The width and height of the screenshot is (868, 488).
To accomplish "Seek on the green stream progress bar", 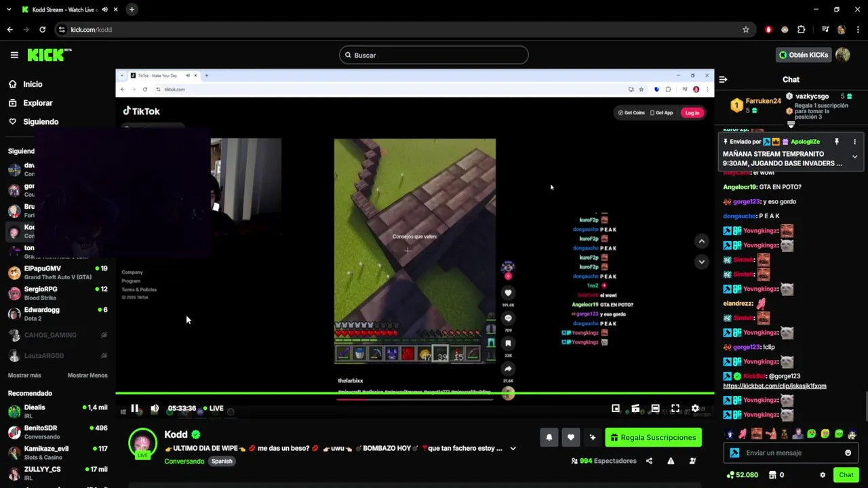I will [414, 393].
